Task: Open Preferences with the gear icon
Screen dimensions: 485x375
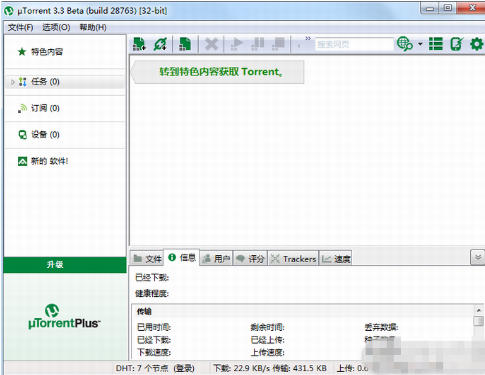Action: [x=476, y=44]
